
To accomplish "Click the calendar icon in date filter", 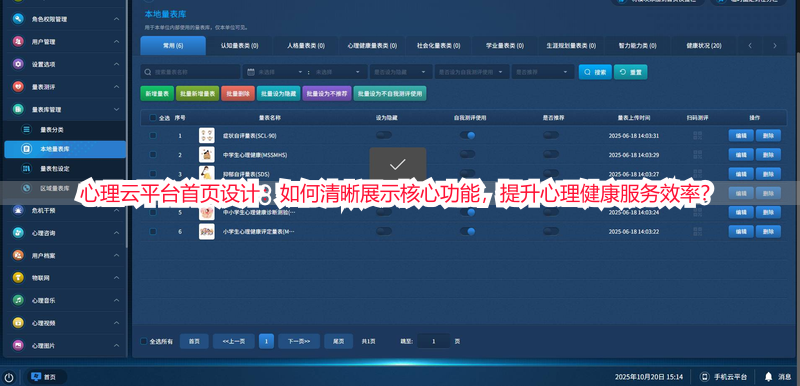I will click(251, 72).
